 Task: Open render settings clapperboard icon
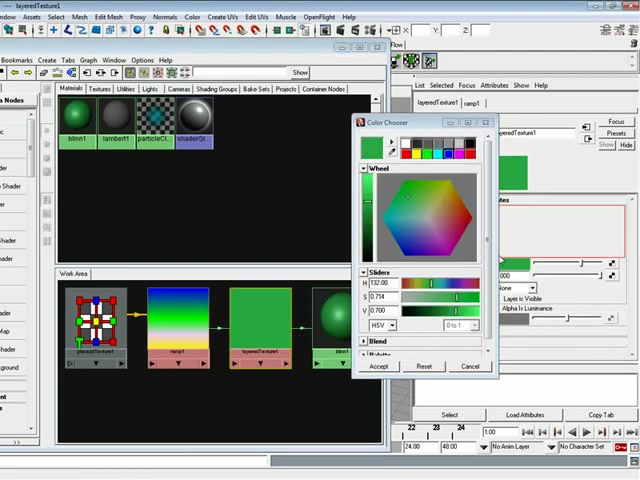(370, 30)
